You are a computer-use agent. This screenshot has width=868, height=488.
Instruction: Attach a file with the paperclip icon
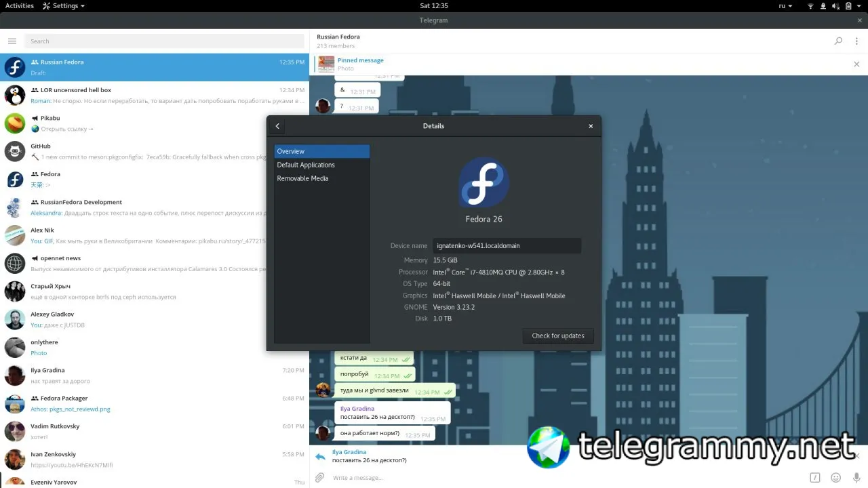click(x=319, y=478)
